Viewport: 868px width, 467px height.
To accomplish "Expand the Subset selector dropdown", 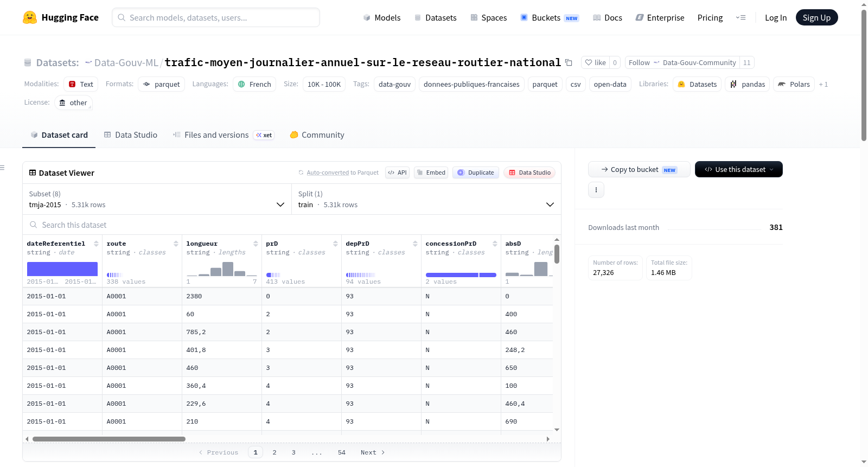I will (157, 200).
